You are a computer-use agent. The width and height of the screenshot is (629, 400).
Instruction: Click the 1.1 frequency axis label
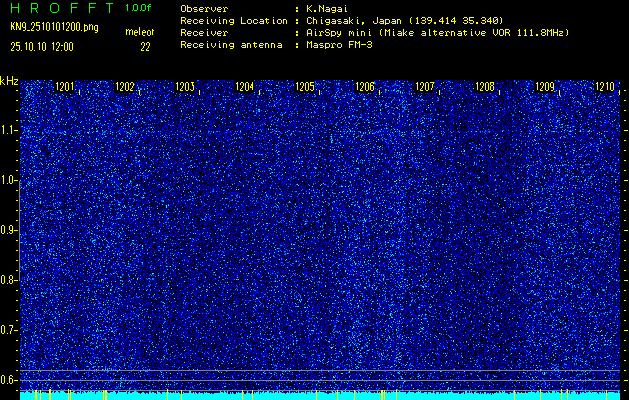(x=9, y=130)
